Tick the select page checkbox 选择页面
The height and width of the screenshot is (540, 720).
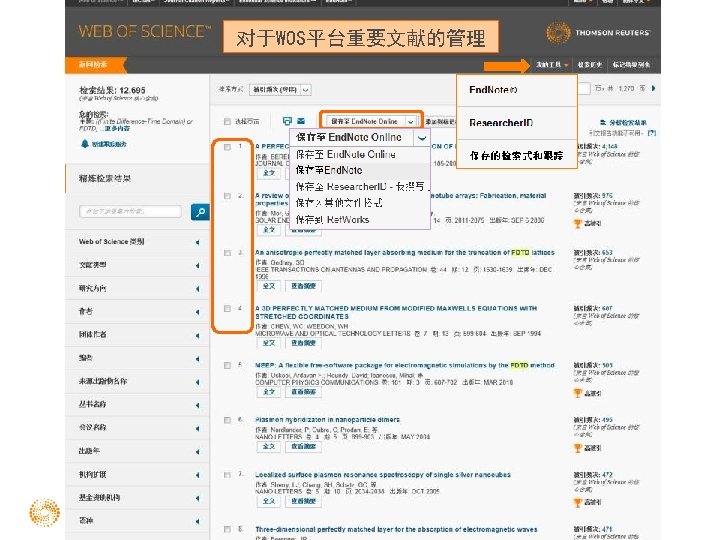pyautogui.click(x=227, y=122)
